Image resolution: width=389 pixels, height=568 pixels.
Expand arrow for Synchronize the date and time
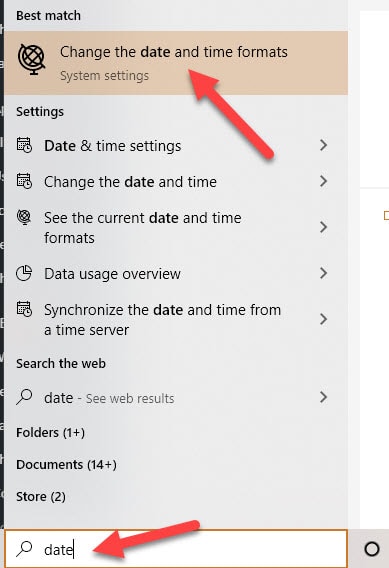coord(323,319)
